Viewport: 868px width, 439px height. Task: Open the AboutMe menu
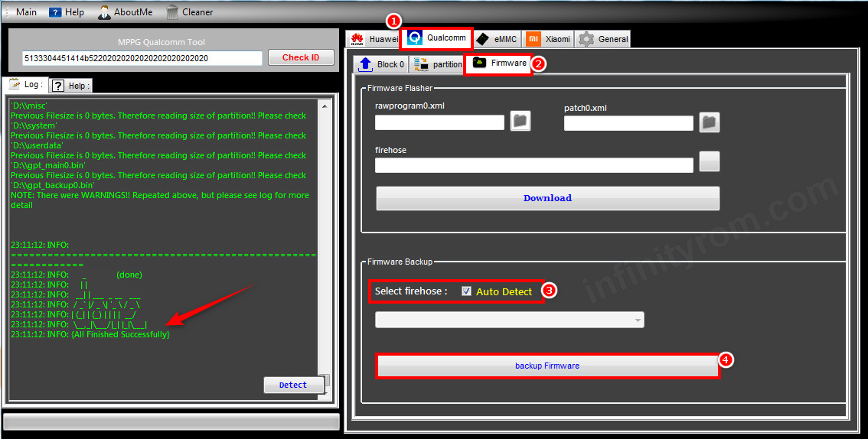(125, 11)
